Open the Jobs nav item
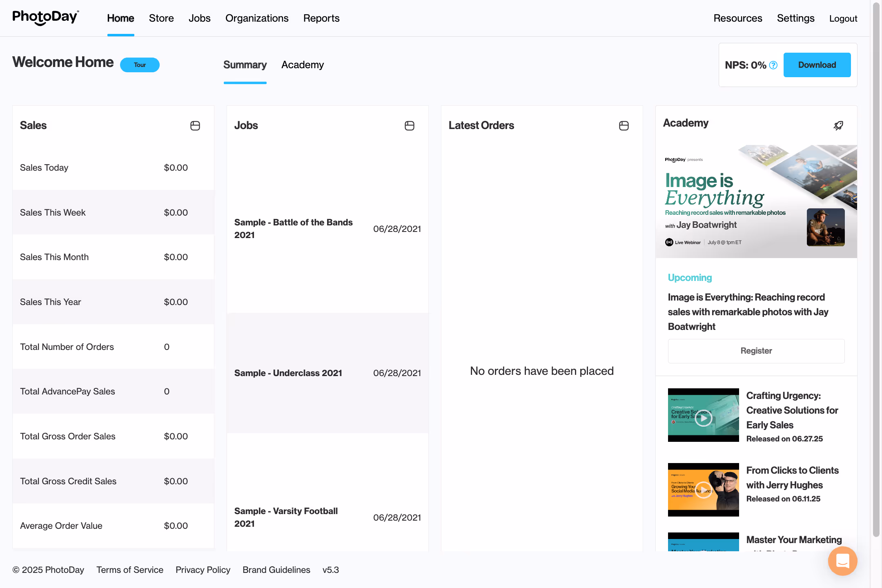The width and height of the screenshot is (882, 588). [200, 18]
